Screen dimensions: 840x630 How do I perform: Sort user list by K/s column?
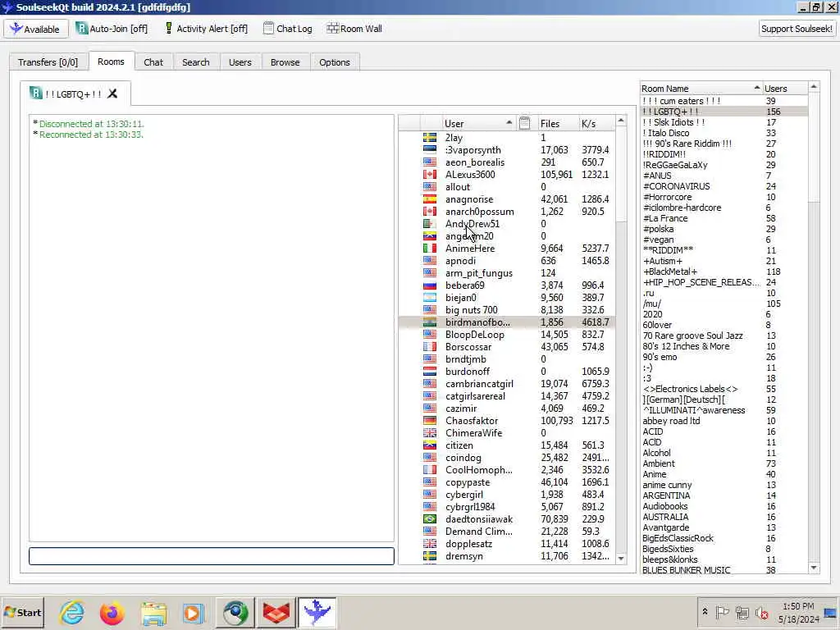(596, 124)
